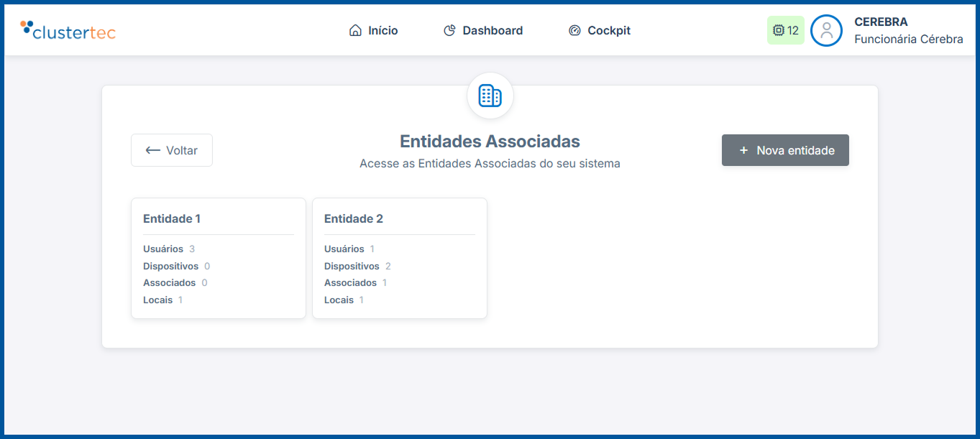Select Locais under Entidade 1
This screenshot has height=439, width=980.
157,300
